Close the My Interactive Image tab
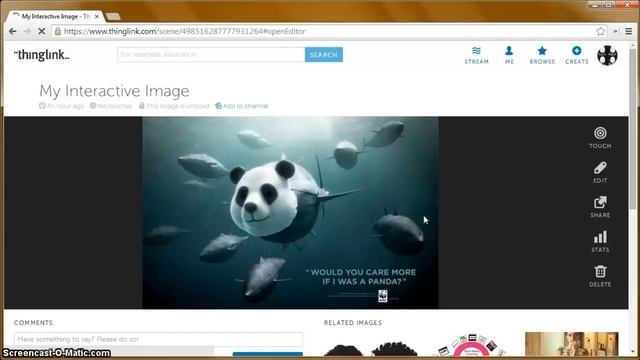The height and width of the screenshot is (360, 640). pyautogui.click(x=97, y=16)
